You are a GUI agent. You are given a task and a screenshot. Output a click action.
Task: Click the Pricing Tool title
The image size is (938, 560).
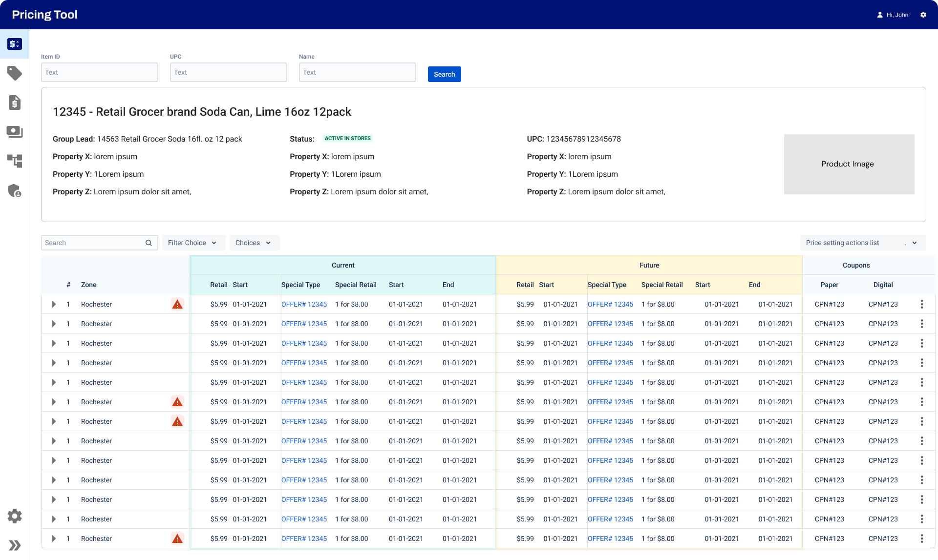44,15
